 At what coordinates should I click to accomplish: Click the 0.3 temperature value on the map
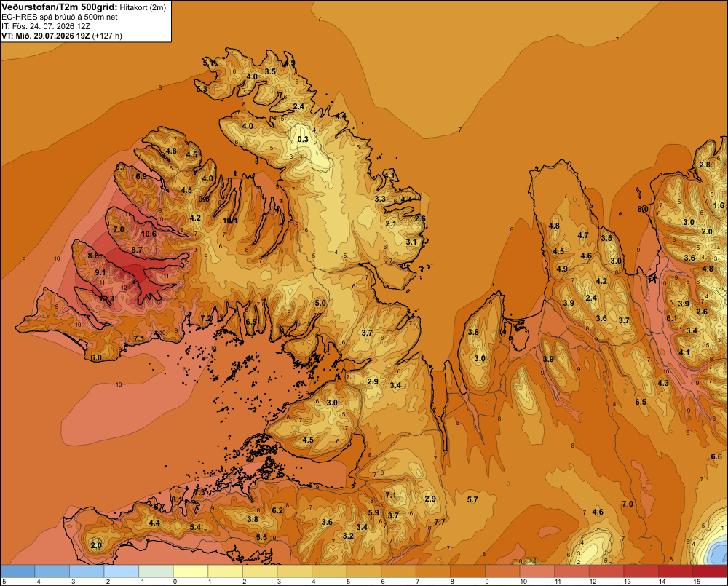pos(303,139)
